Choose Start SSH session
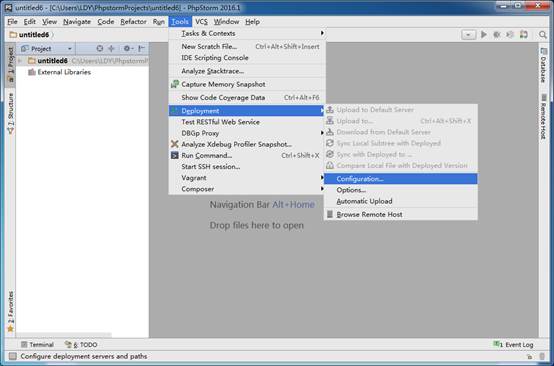This screenshot has height=366, width=554. tap(247, 167)
